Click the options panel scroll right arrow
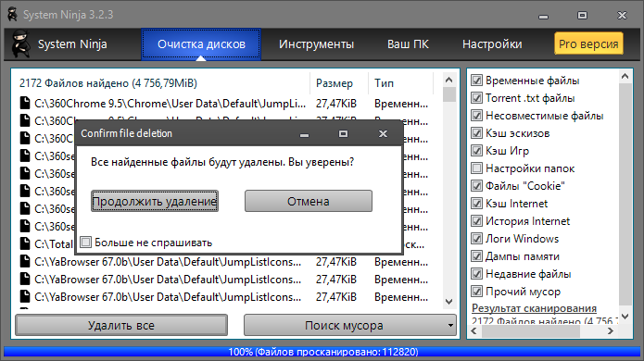 pyautogui.click(x=611, y=331)
